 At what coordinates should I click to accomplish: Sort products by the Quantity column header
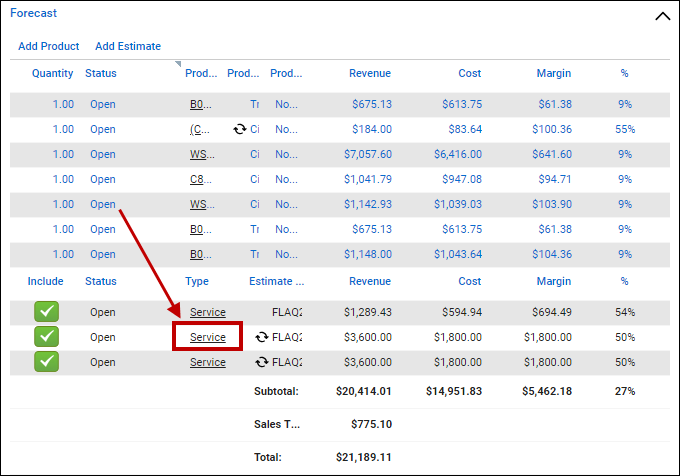(52, 73)
